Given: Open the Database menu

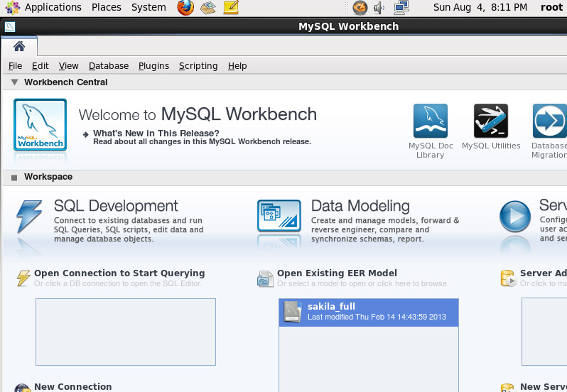Looking at the screenshot, I should [x=109, y=66].
